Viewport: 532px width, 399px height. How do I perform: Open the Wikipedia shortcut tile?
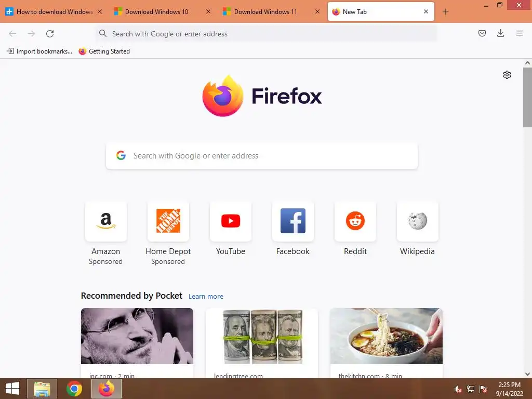pyautogui.click(x=417, y=221)
